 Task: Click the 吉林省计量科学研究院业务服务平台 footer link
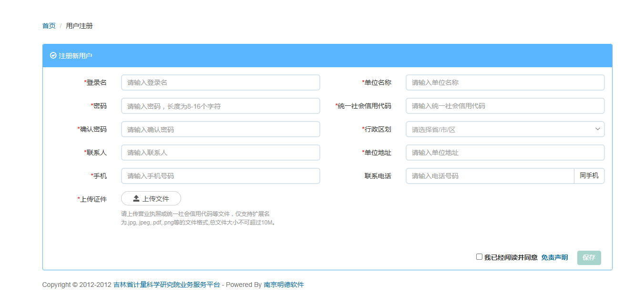point(166,285)
